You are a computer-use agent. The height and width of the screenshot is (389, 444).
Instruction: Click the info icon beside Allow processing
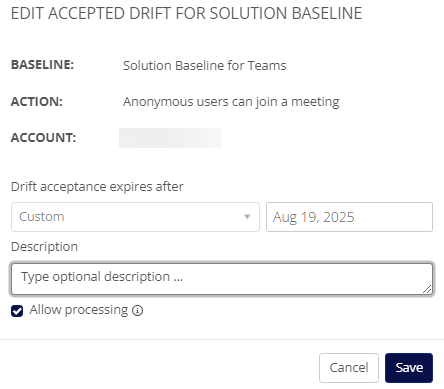137,311
